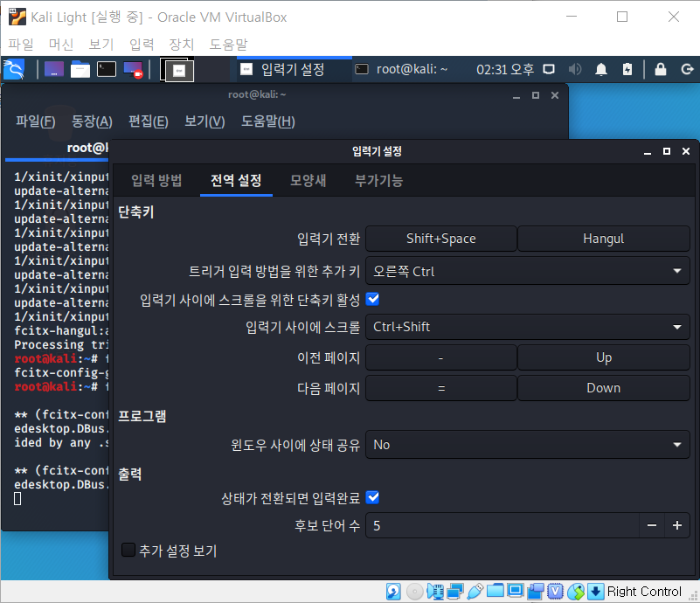Click the 'Down' next page key button

(x=604, y=388)
